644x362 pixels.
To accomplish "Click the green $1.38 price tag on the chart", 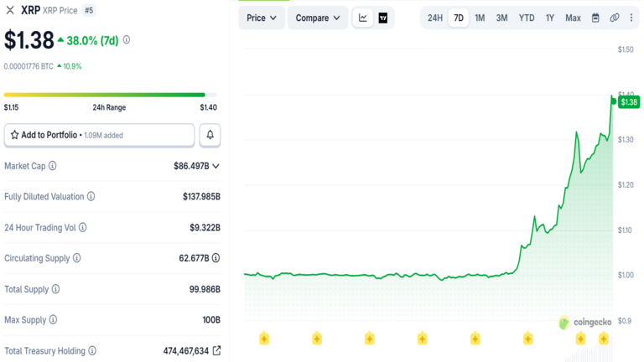I will [x=629, y=101].
